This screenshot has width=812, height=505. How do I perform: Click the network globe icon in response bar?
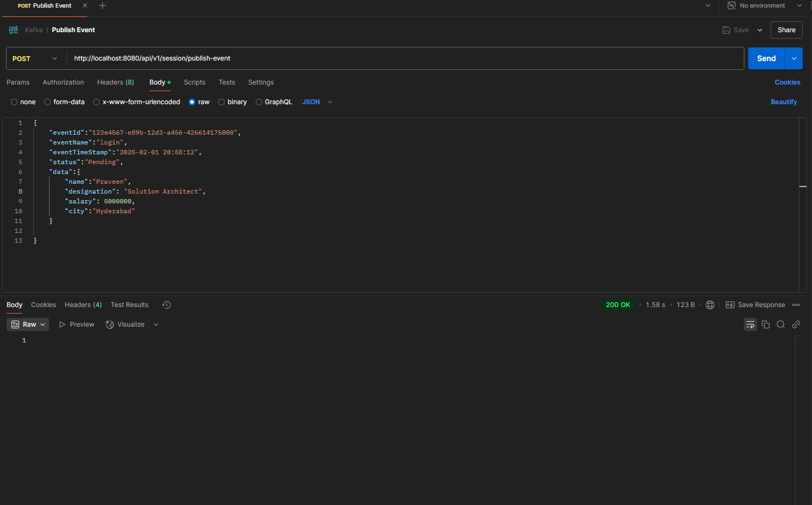pos(710,305)
